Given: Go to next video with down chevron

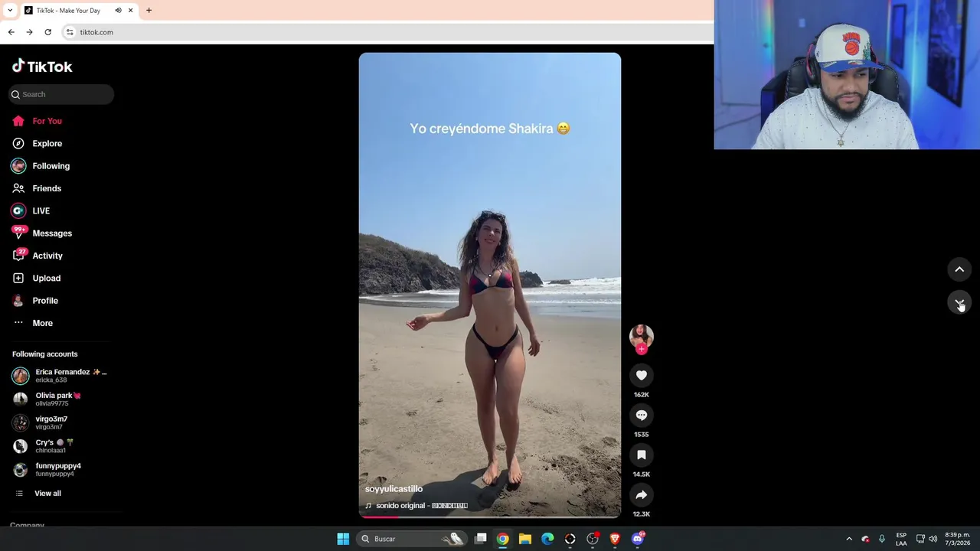Looking at the screenshot, I should (x=959, y=302).
